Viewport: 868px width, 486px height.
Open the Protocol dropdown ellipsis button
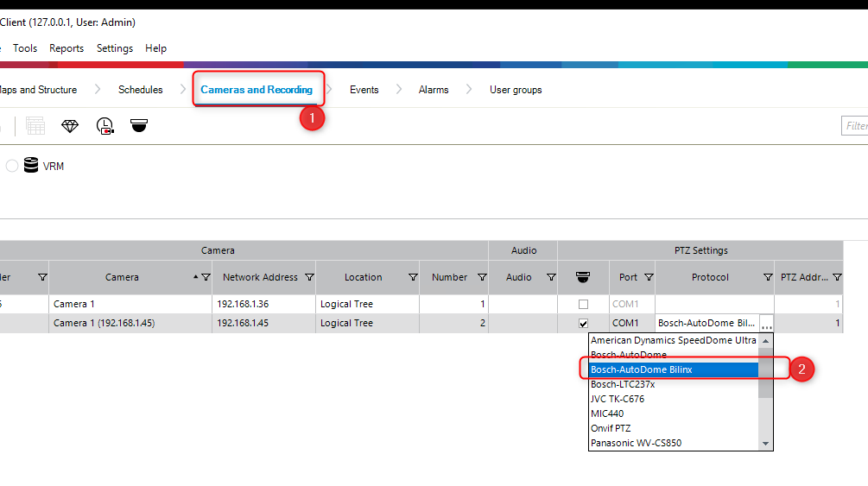click(766, 324)
